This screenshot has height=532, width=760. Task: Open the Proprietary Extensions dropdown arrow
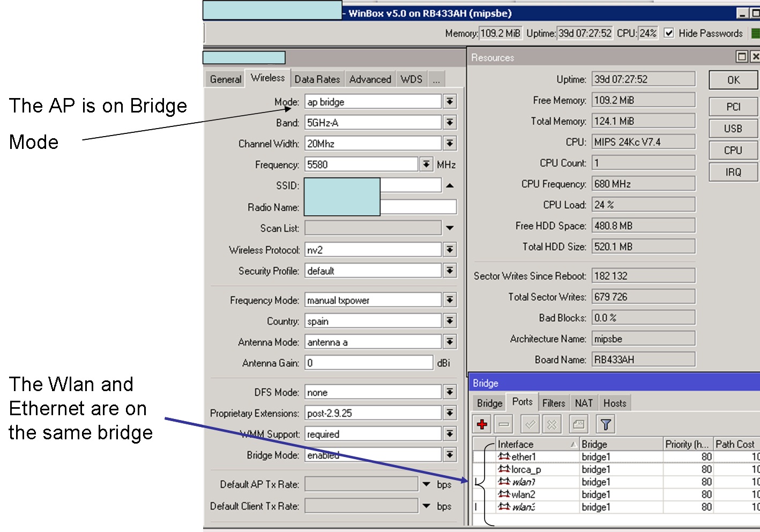tap(450, 413)
